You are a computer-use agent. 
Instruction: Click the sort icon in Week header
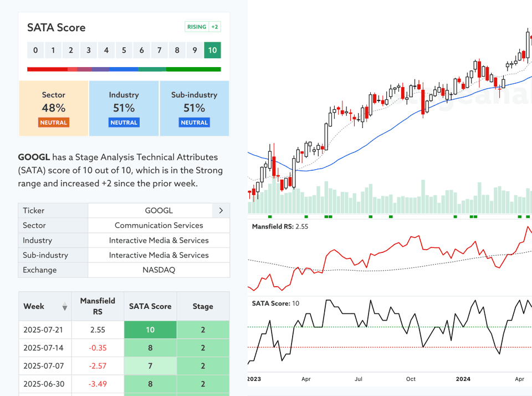(x=64, y=306)
